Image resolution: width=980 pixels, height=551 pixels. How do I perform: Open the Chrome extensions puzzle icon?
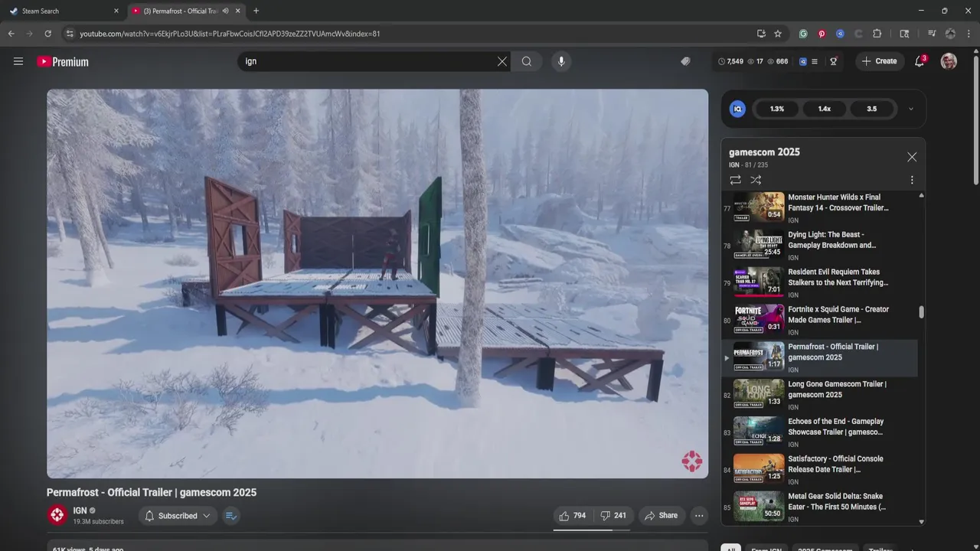coord(877,34)
